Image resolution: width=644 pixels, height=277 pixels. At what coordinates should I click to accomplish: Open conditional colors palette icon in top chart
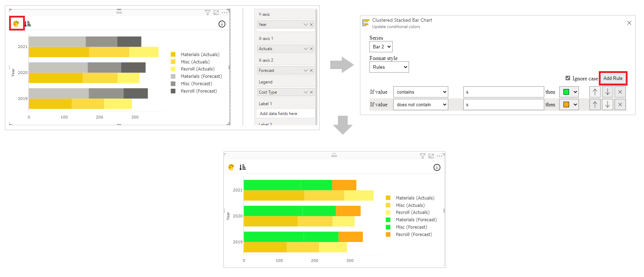pos(16,24)
